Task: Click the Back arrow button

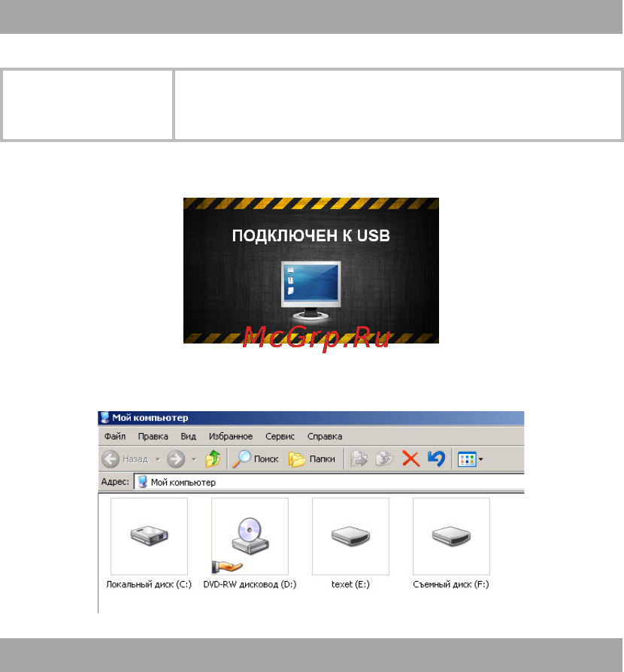Action: coord(111,459)
